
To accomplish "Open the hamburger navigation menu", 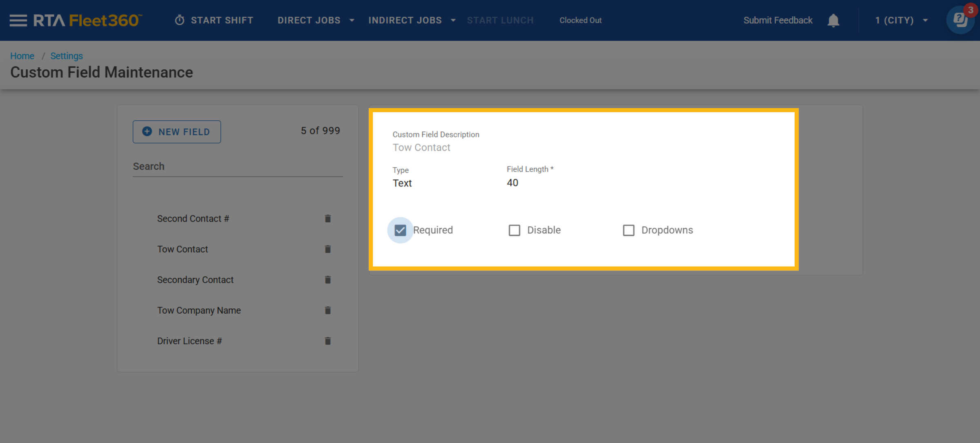I will (18, 20).
